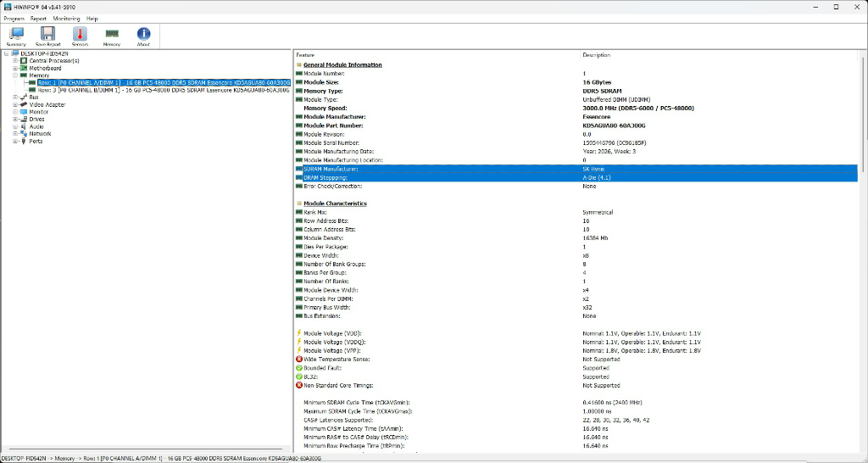Expand the Monitor node

tap(15, 112)
